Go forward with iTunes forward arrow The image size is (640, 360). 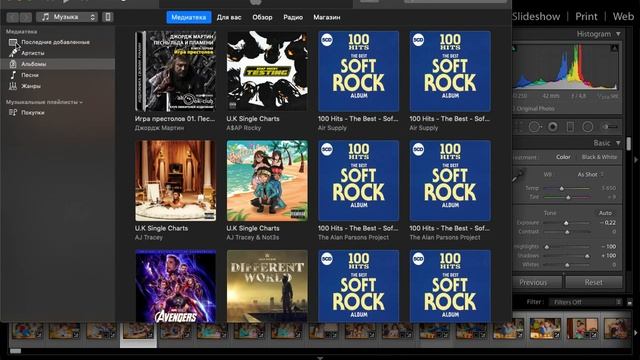coord(25,17)
